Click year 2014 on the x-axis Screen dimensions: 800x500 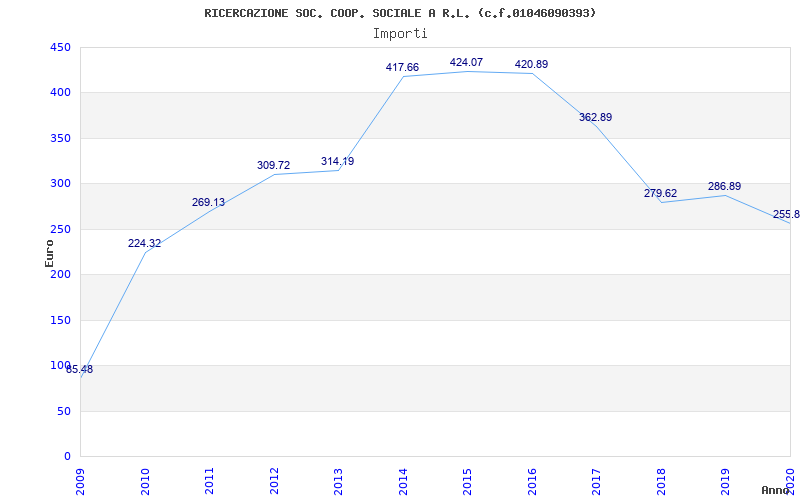403,481
